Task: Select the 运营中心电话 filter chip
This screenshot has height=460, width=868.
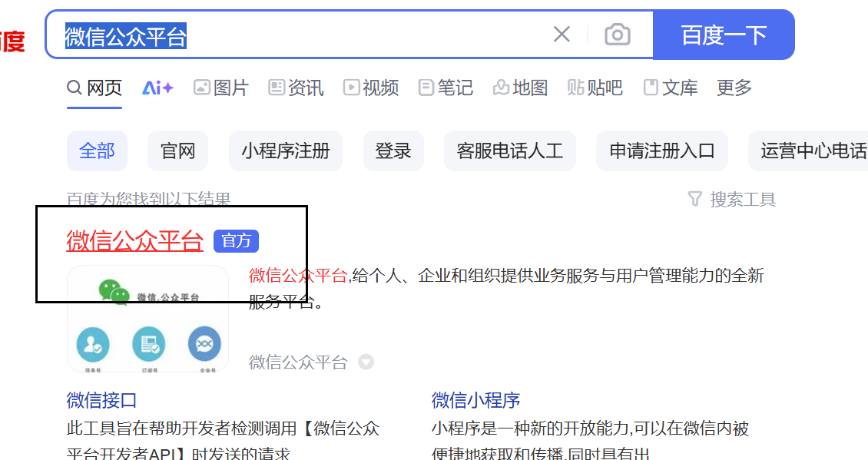Action: pos(808,151)
